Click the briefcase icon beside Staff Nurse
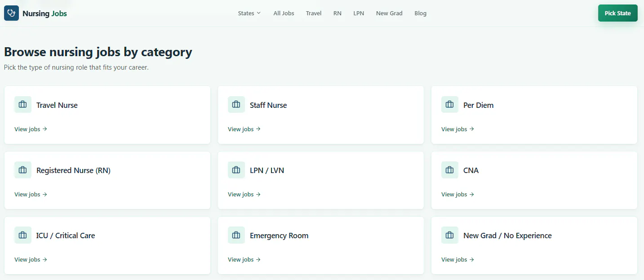 coord(236,105)
